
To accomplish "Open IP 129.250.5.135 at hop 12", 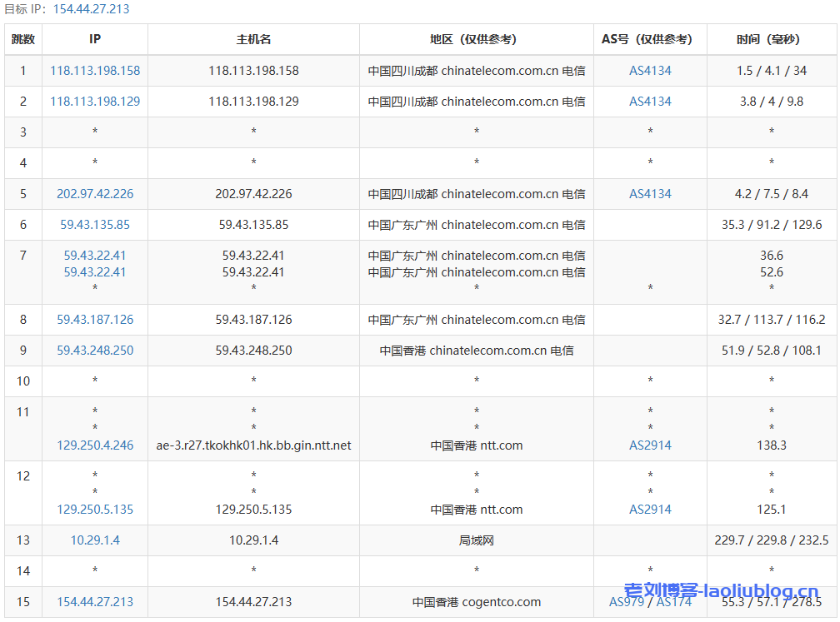I will (x=94, y=507).
